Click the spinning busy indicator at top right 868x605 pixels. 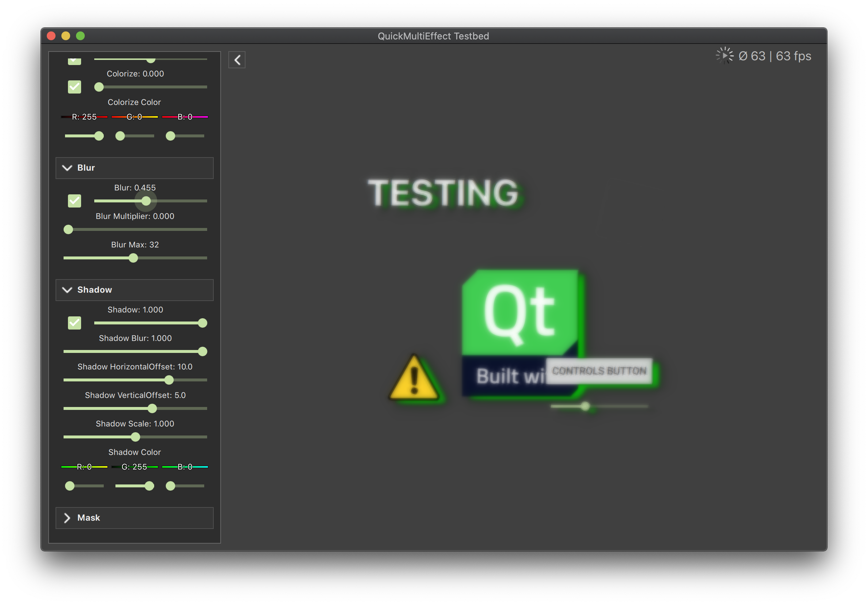724,56
